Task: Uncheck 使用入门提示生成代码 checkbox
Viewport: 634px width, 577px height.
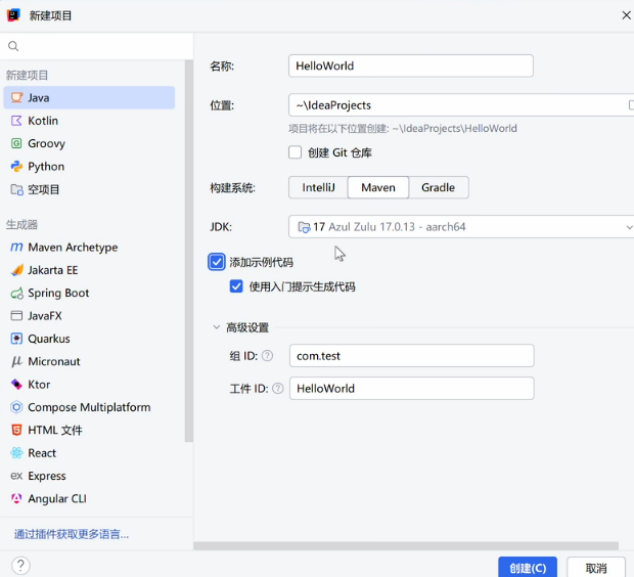Action: 236,287
